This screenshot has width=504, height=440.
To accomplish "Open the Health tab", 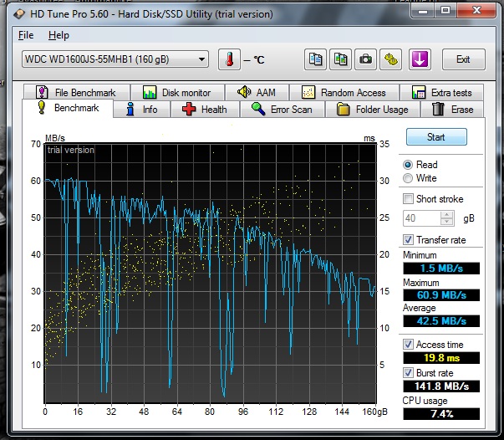I will 204,110.
